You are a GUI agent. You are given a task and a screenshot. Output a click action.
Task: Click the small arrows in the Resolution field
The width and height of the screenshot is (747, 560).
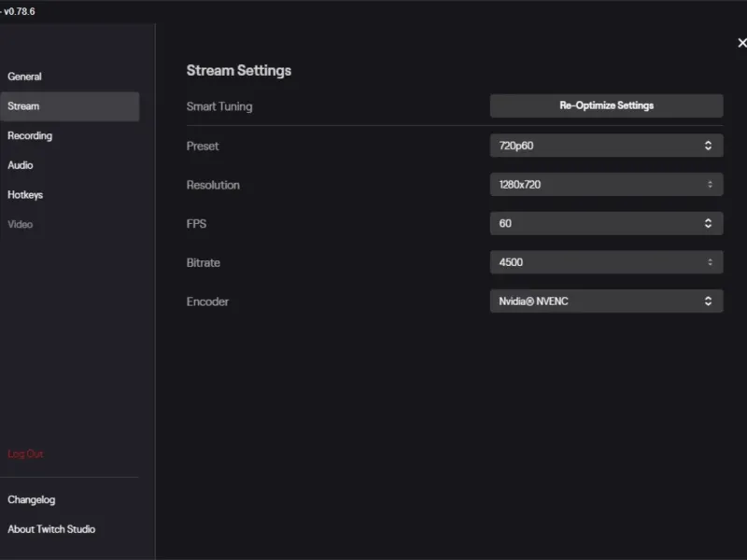709,185
